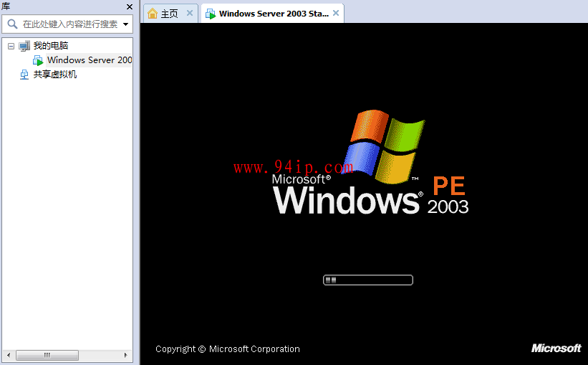Viewport: 588px width, 365px height.
Task: Click the running VM icon on the tab
Action: coord(211,14)
